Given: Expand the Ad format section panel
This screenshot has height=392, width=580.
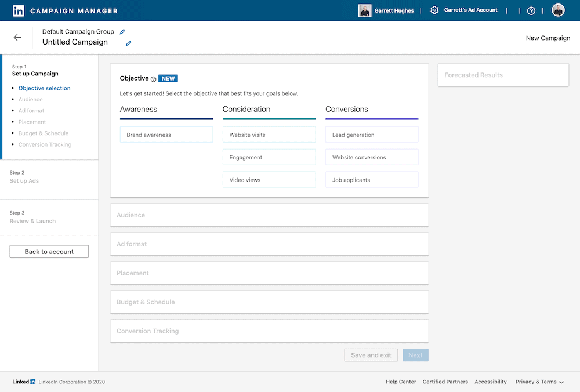Looking at the screenshot, I should click(269, 244).
